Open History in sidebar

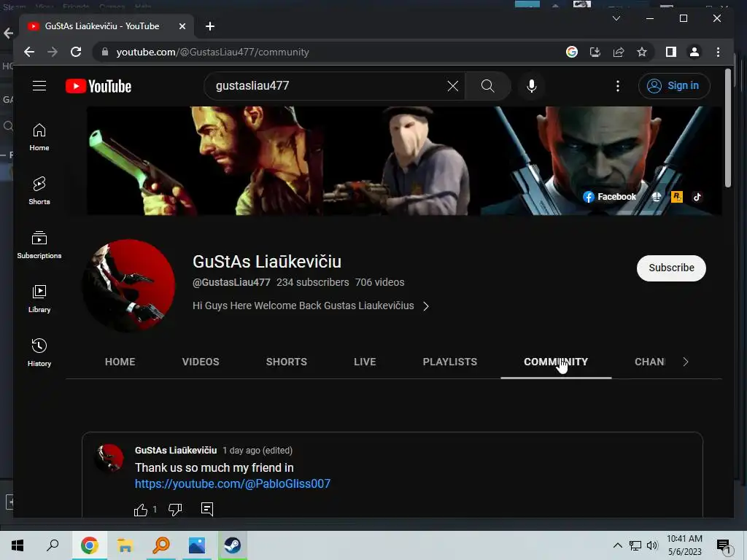(39, 352)
